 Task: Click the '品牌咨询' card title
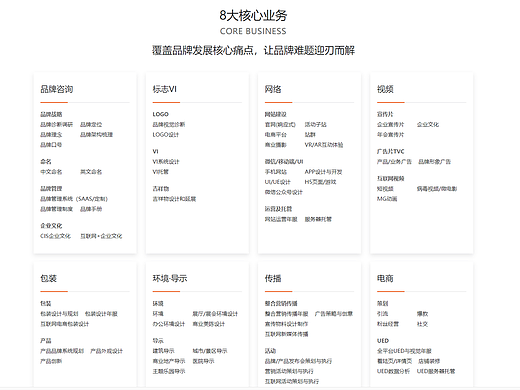(57, 89)
